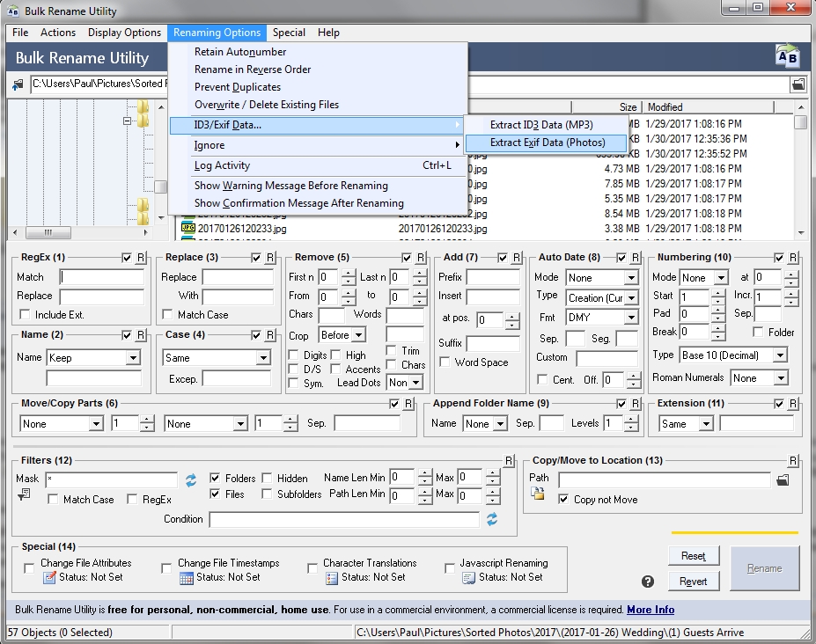
Task: Click the refresh icon next to Condition field
Action: [x=492, y=519]
